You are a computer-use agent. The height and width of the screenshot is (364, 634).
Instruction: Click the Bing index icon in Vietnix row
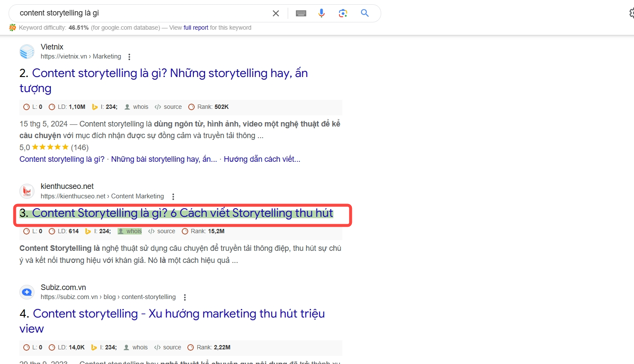pyautogui.click(x=95, y=107)
